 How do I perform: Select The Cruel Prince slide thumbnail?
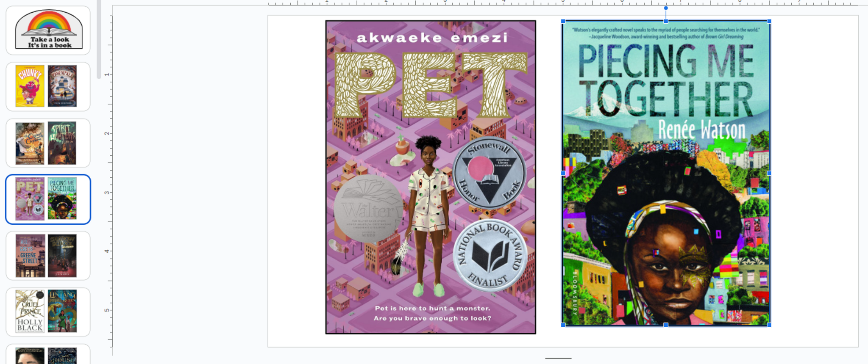pos(48,312)
